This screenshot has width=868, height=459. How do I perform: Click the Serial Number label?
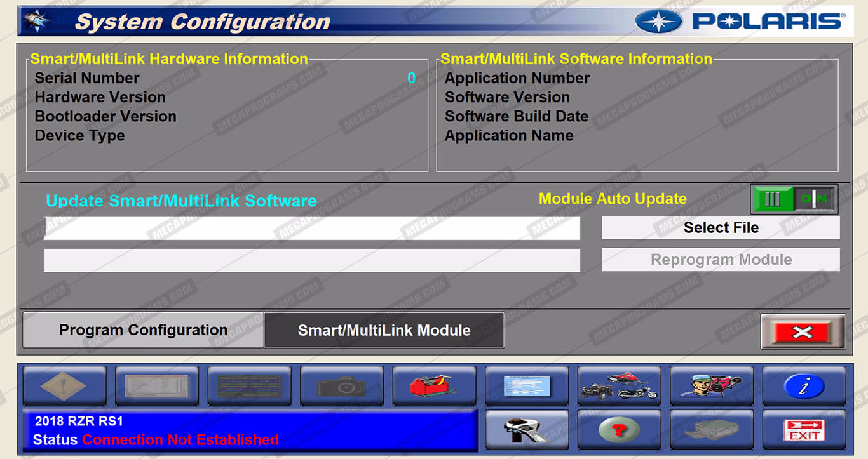(x=87, y=78)
